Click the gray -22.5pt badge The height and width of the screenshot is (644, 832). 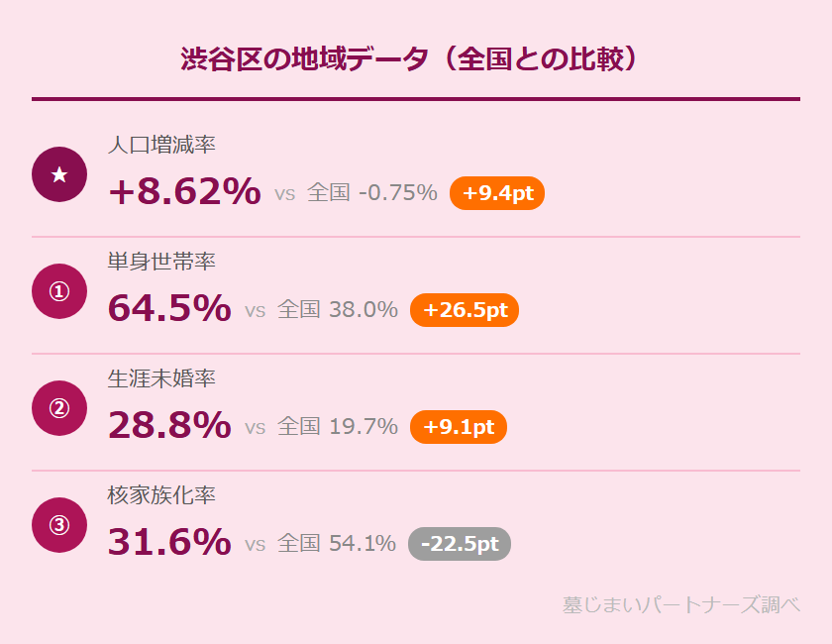coord(460,544)
